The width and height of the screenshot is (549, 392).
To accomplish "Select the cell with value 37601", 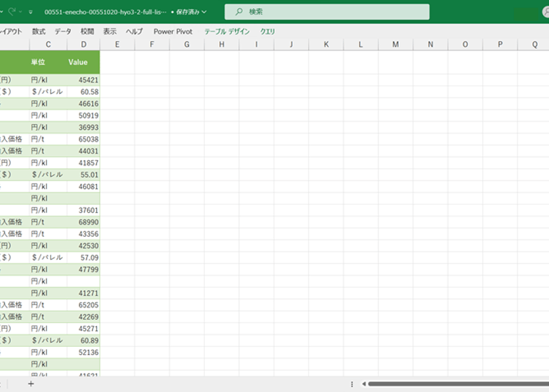I will [x=83, y=210].
